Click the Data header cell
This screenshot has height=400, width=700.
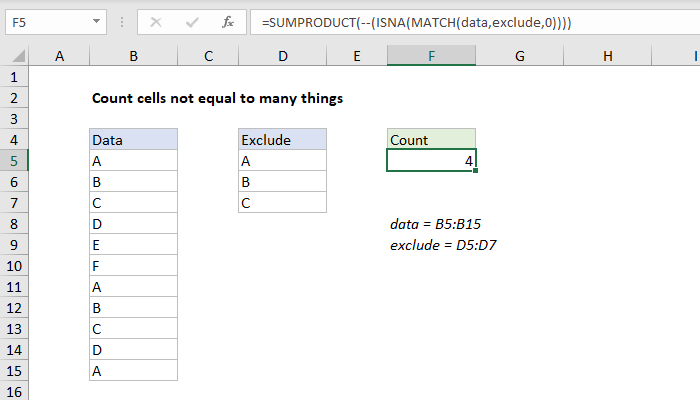pos(133,140)
